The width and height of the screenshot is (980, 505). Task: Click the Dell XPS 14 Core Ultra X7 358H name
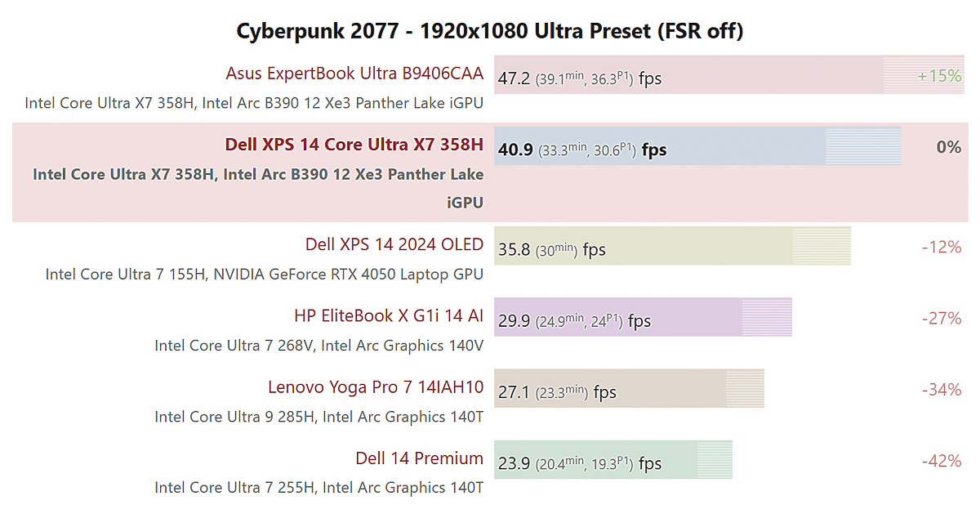click(x=354, y=145)
